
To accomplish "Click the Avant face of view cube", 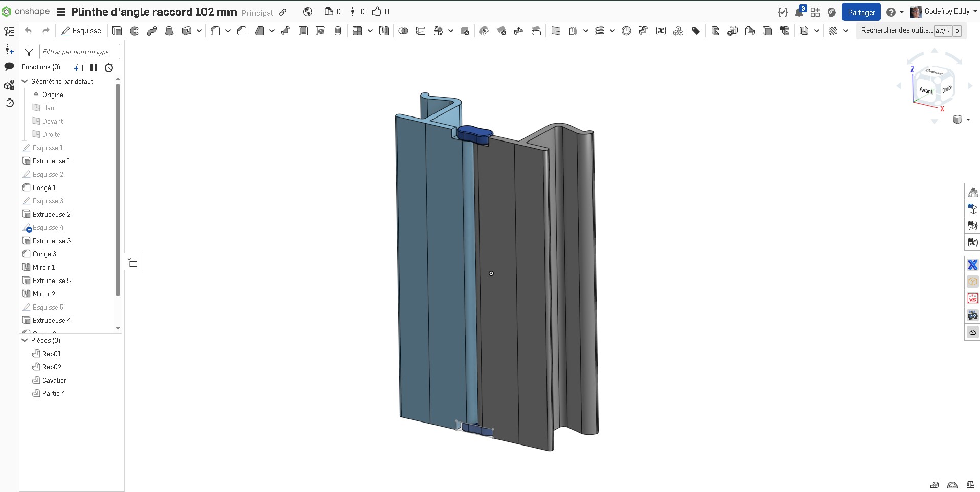I will point(926,90).
